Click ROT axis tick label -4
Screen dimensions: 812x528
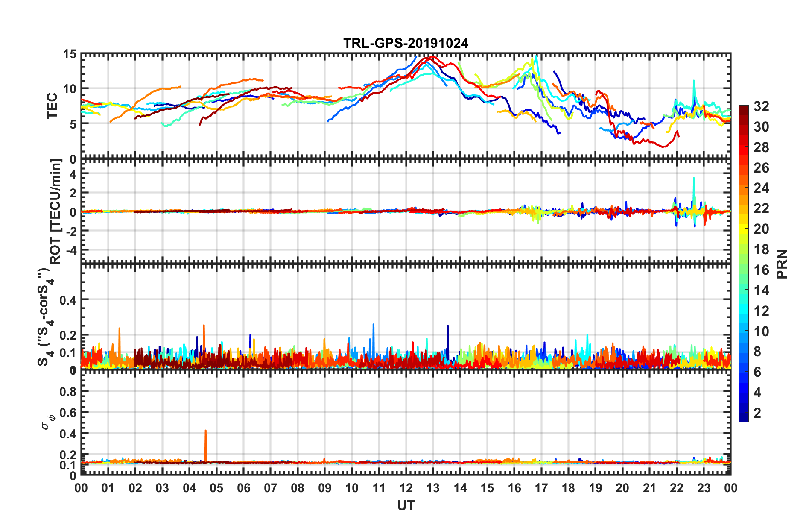pos(71,249)
